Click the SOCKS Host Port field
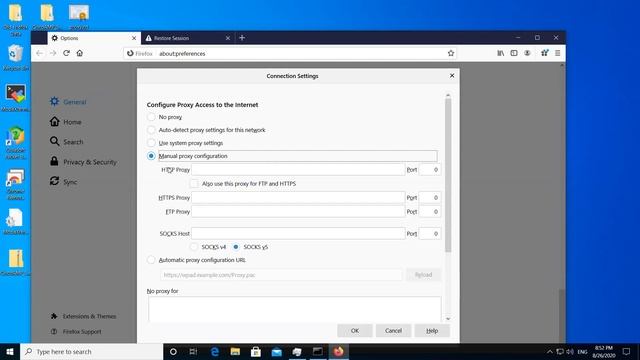 [429, 233]
